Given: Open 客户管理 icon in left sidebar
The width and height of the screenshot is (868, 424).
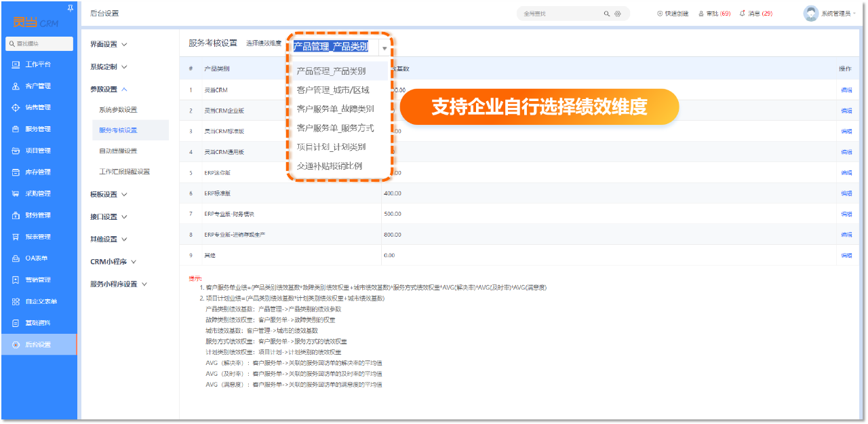Looking at the screenshot, I should tap(16, 86).
